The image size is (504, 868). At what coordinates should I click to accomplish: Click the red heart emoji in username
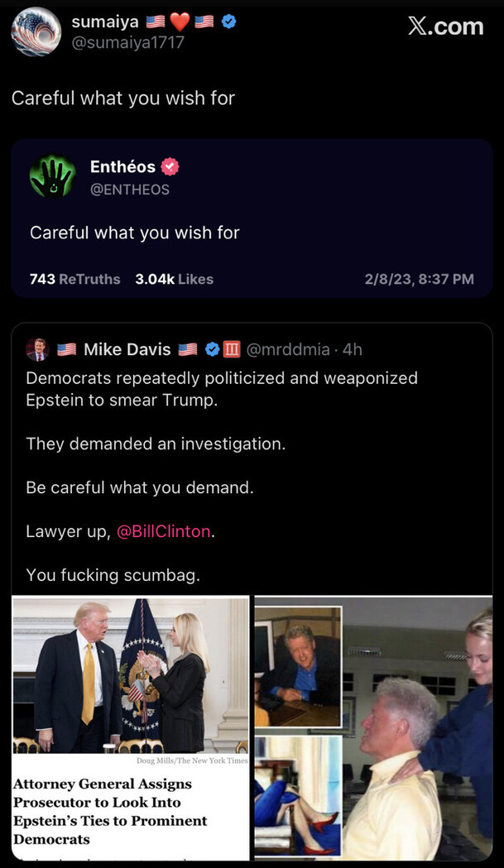[x=180, y=22]
